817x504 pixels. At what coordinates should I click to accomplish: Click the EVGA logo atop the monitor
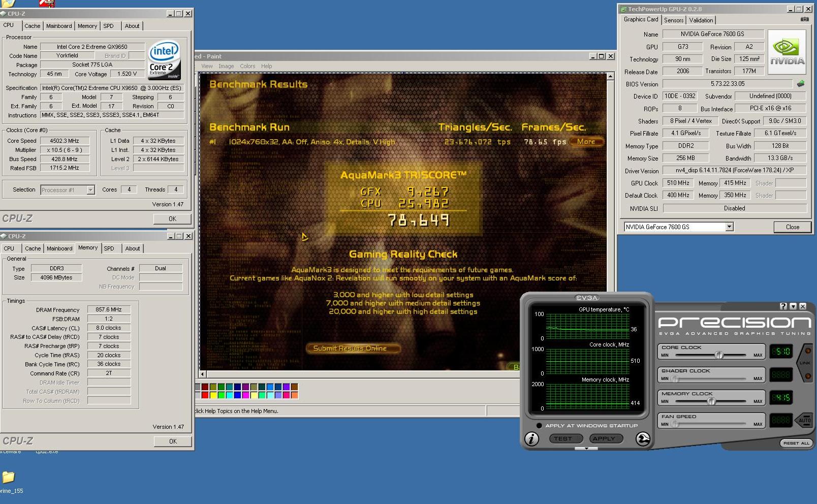(x=586, y=298)
